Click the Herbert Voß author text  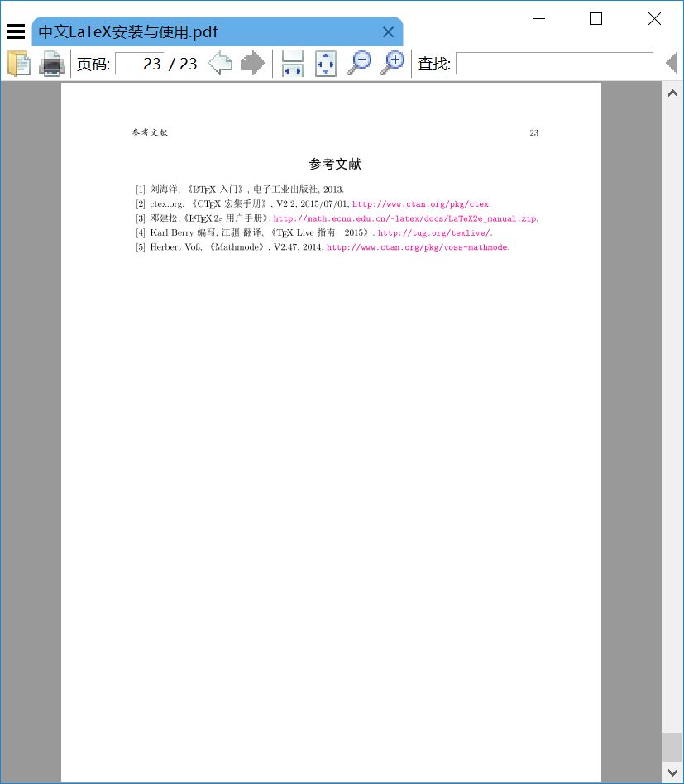pyautogui.click(x=175, y=247)
